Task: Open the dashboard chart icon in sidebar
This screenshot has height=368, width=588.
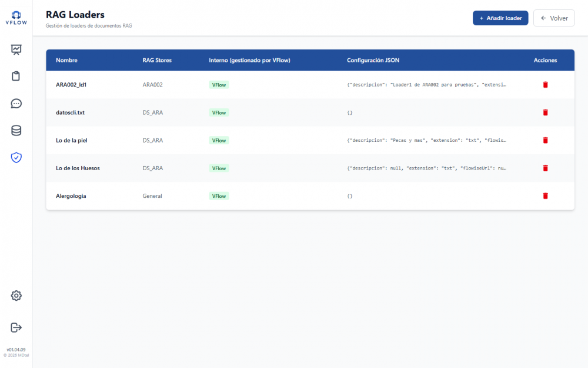Action: (16, 49)
